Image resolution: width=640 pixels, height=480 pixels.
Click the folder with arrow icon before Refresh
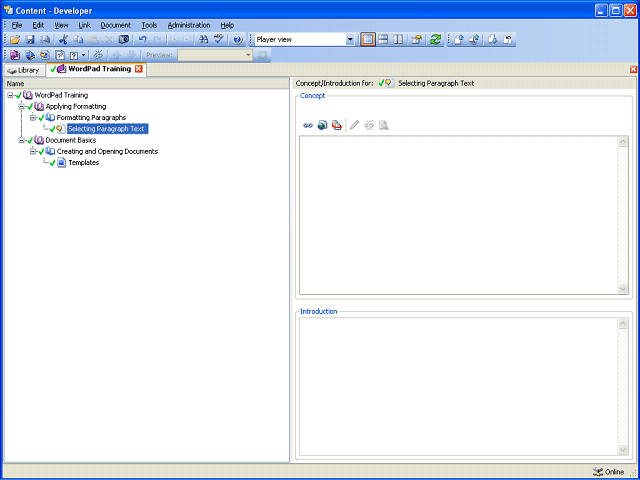(417, 40)
